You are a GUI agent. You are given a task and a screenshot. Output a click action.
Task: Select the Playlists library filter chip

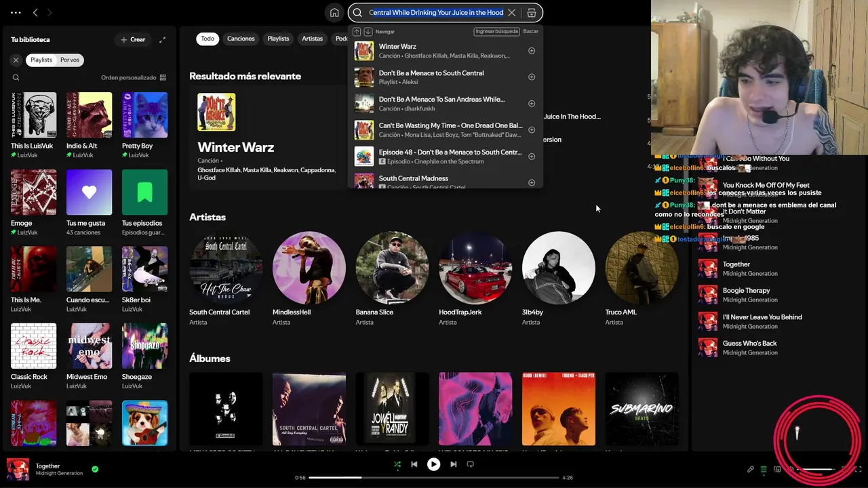click(41, 60)
